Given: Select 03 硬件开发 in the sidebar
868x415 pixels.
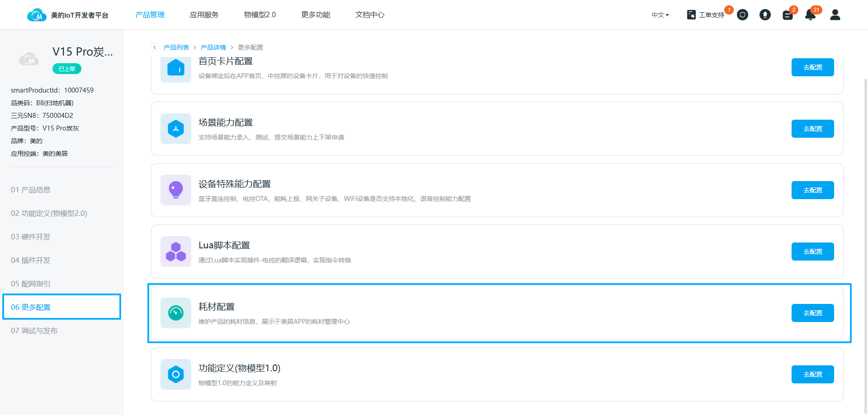Looking at the screenshot, I should (31, 237).
